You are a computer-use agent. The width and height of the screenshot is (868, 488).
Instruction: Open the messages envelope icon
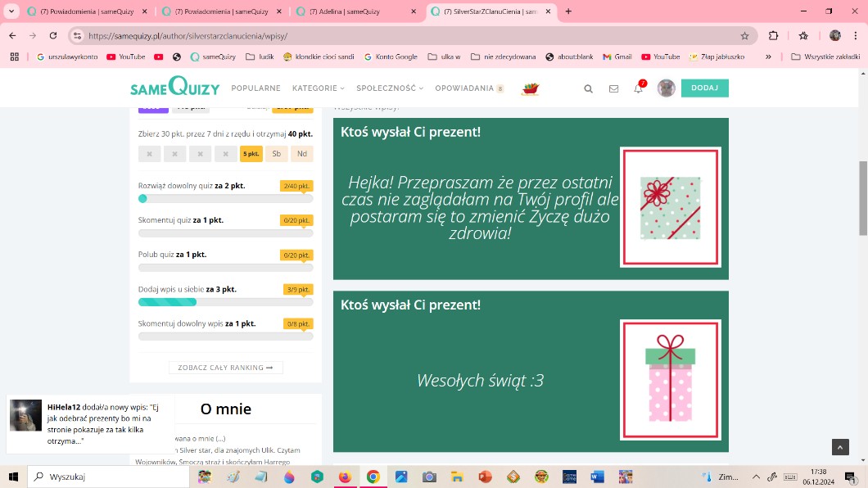pyautogui.click(x=613, y=88)
